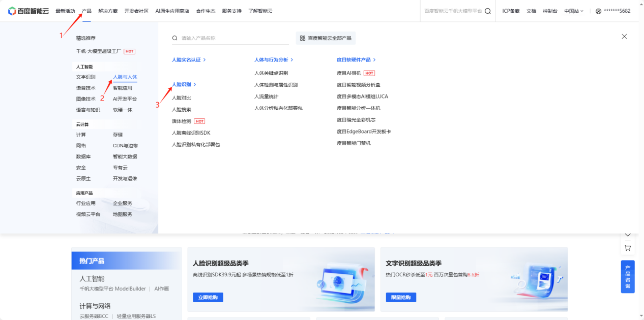Open the 解决方案 menu

pyautogui.click(x=108, y=11)
